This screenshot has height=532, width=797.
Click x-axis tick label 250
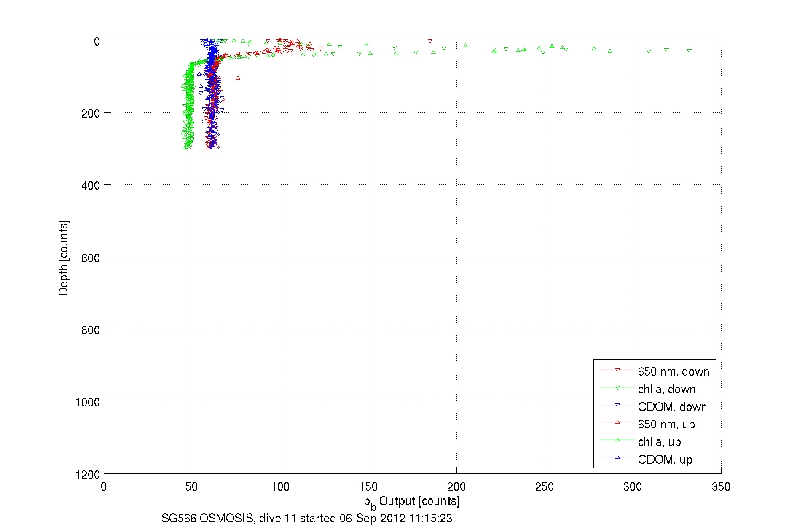pos(545,487)
